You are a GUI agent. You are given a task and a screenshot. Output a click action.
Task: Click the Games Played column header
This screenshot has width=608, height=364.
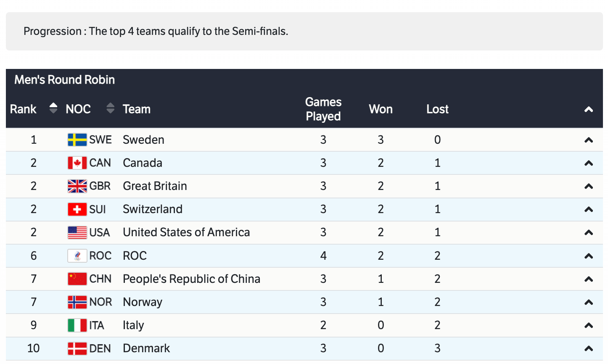pos(323,109)
